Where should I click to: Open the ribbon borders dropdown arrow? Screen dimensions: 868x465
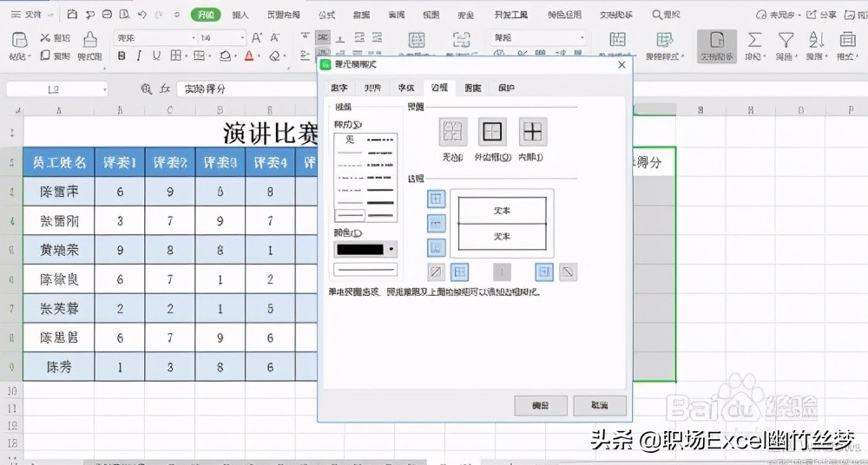[186, 56]
